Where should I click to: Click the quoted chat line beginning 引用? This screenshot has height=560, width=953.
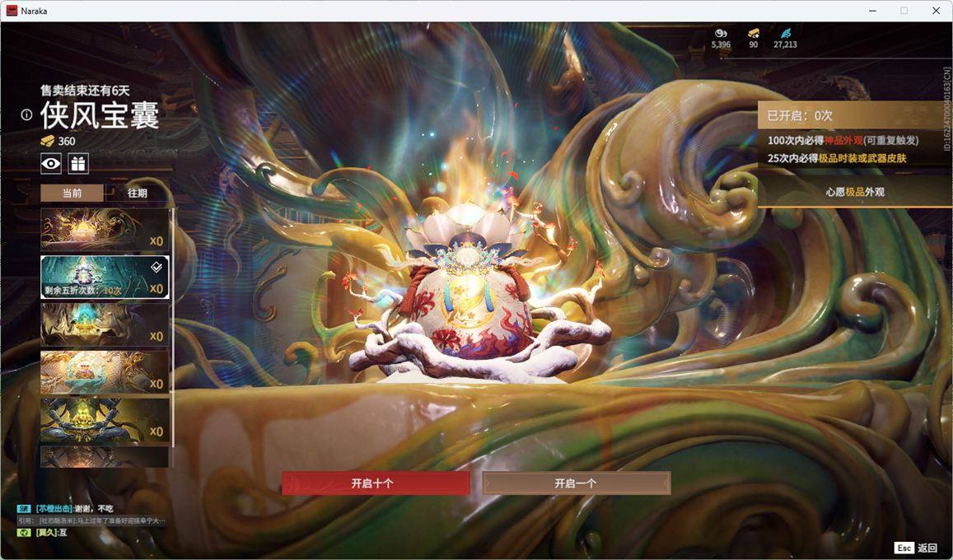[91, 520]
